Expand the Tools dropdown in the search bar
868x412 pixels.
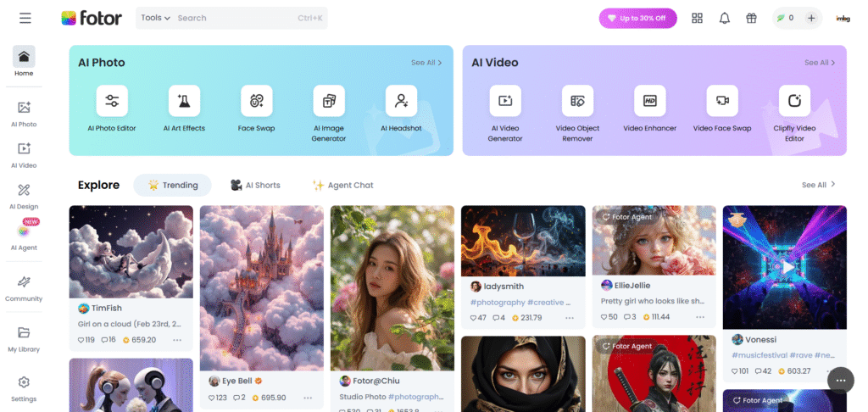[x=155, y=18]
